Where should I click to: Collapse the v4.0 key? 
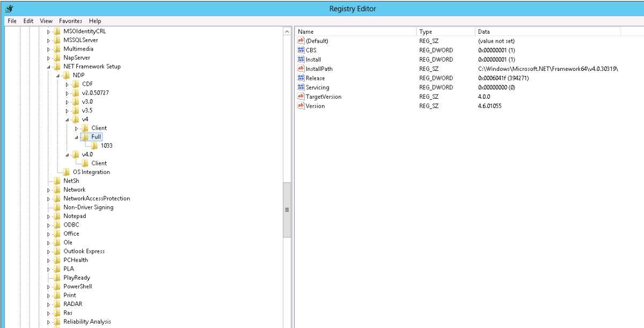pyautogui.click(x=68, y=155)
